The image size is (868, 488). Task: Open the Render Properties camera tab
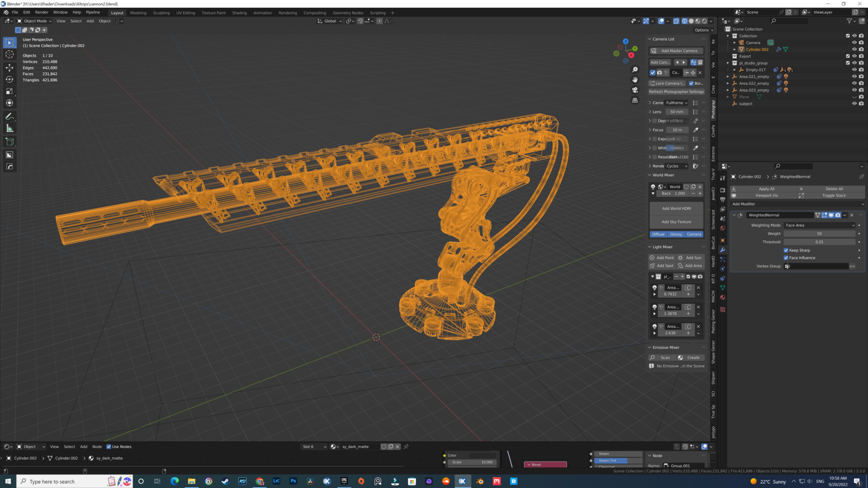pyautogui.click(x=722, y=190)
